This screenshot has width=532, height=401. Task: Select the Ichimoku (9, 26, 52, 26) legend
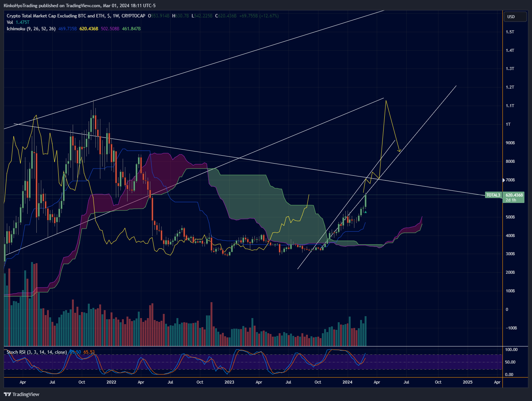click(x=31, y=29)
